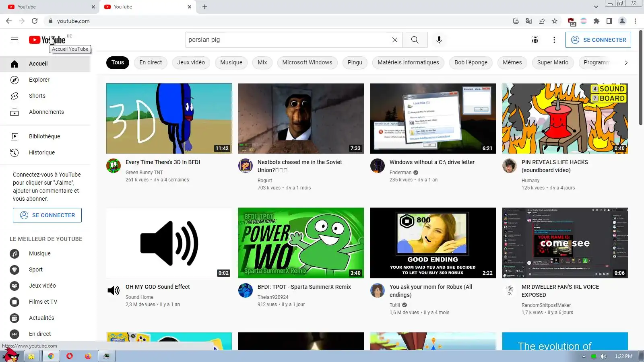Open the You ask your mom for Robux thumbnail

click(x=433, y=243)
